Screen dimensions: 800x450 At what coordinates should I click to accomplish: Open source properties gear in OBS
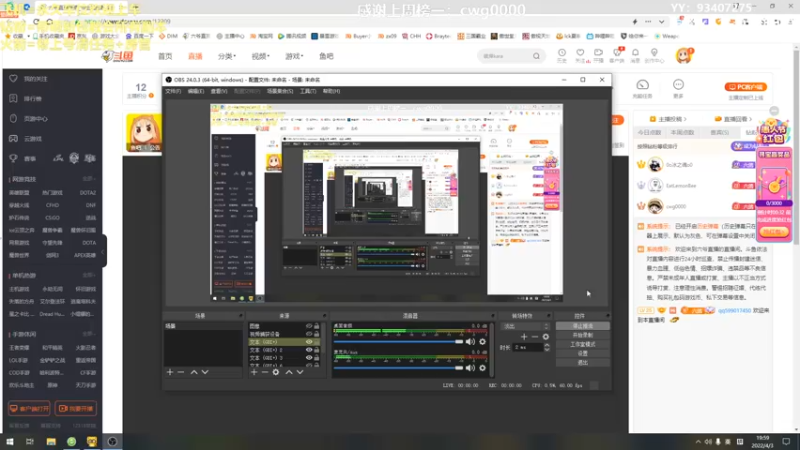click(x=276, y=372)
